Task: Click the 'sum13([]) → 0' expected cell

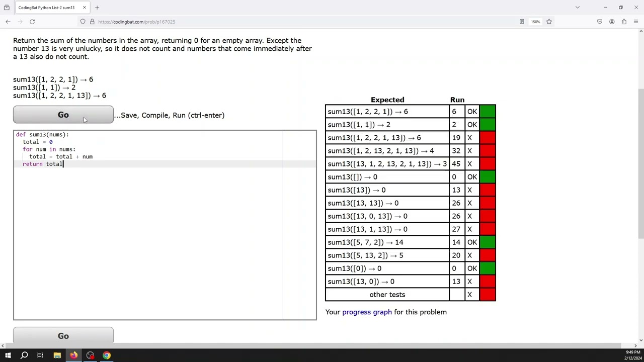Action: pyautogui.click(x=387, y=177)
